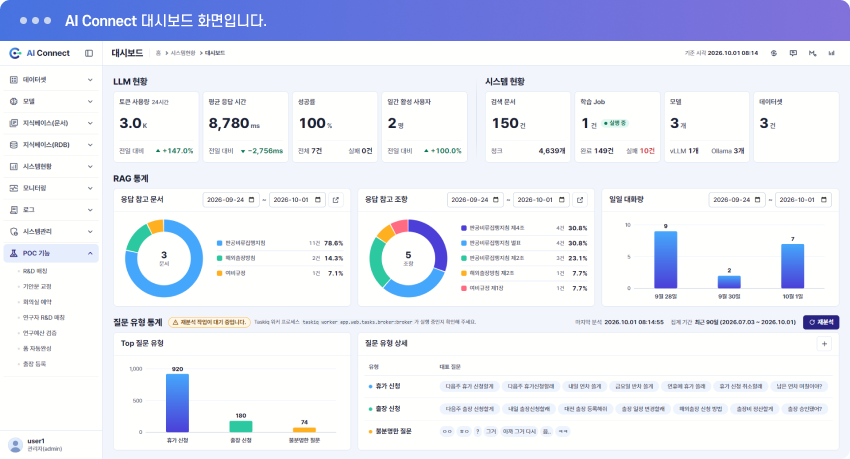The image size is (850, 459).
Task: Click the user1 avatar icon
Action: (15, 445)
